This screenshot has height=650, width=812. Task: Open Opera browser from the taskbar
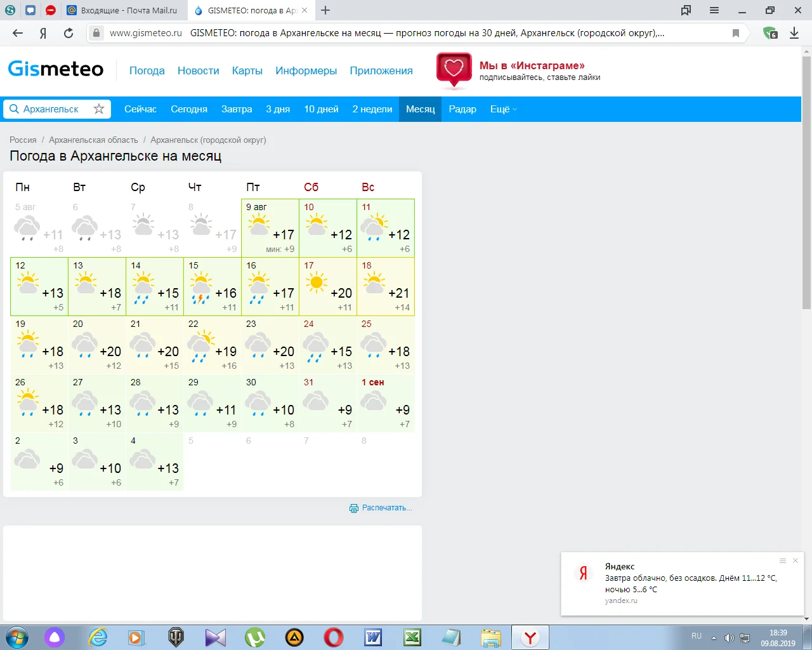tap(334, 637)
